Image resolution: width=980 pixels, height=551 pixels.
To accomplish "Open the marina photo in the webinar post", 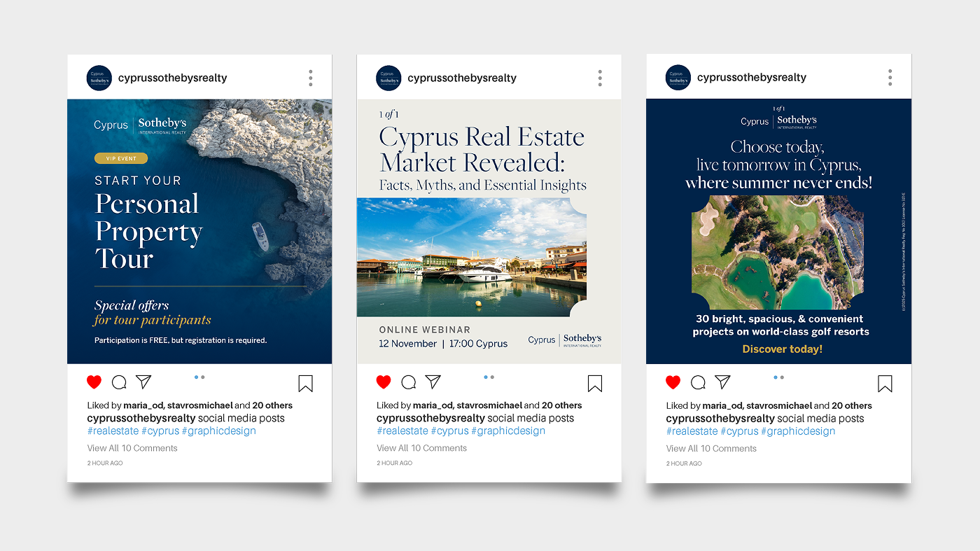I will click(471, 257).
